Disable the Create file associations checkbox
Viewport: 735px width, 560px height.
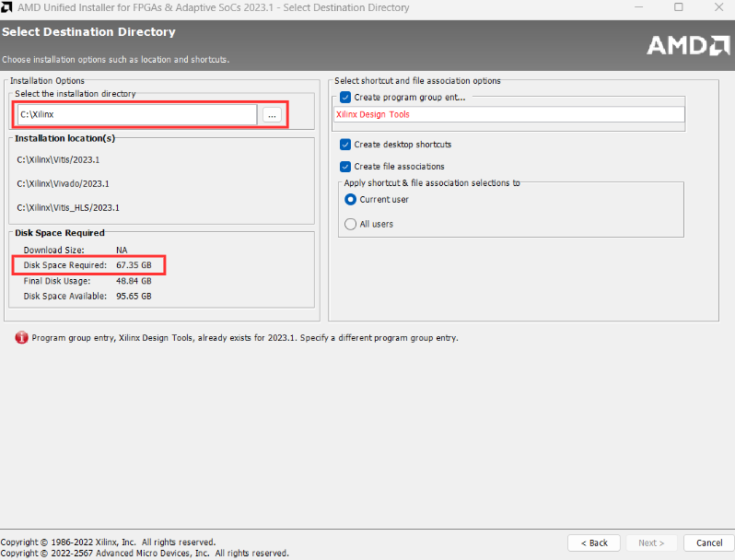pos(345,167)
